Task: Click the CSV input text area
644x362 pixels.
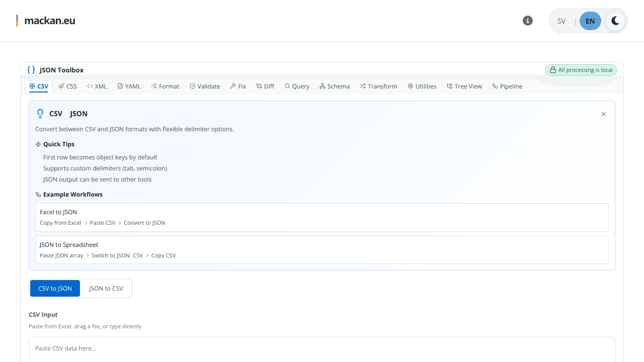Action: [x=322, y=349]
